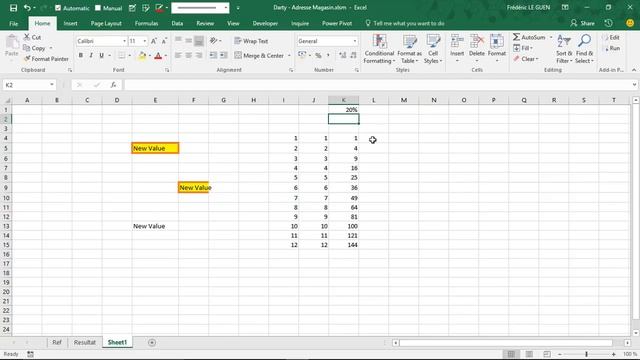Screen dimensions: 640x360
Task: Click the Share button
Action: click(x=582, y=23)
